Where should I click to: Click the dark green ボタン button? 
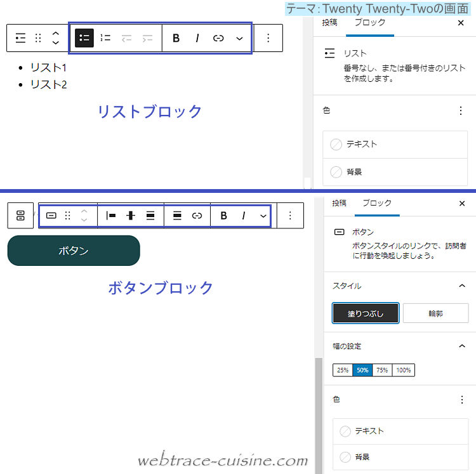tap(74, 251)
